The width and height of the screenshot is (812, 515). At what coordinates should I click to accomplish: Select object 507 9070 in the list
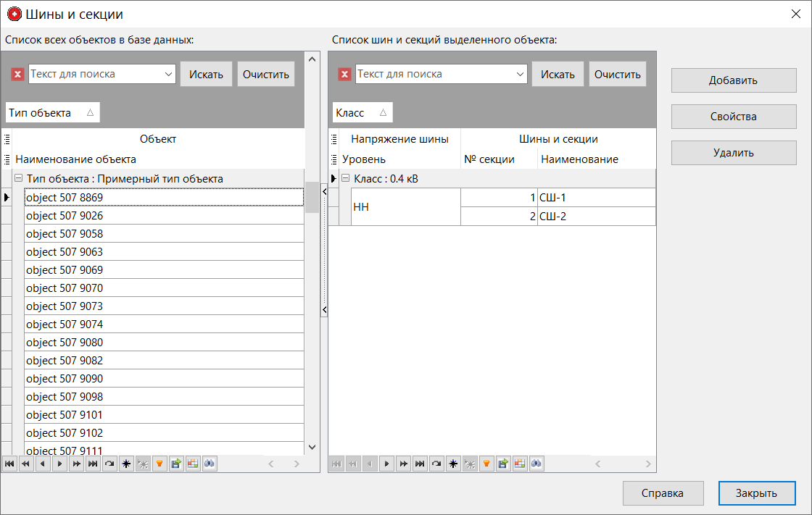[163, 288]
